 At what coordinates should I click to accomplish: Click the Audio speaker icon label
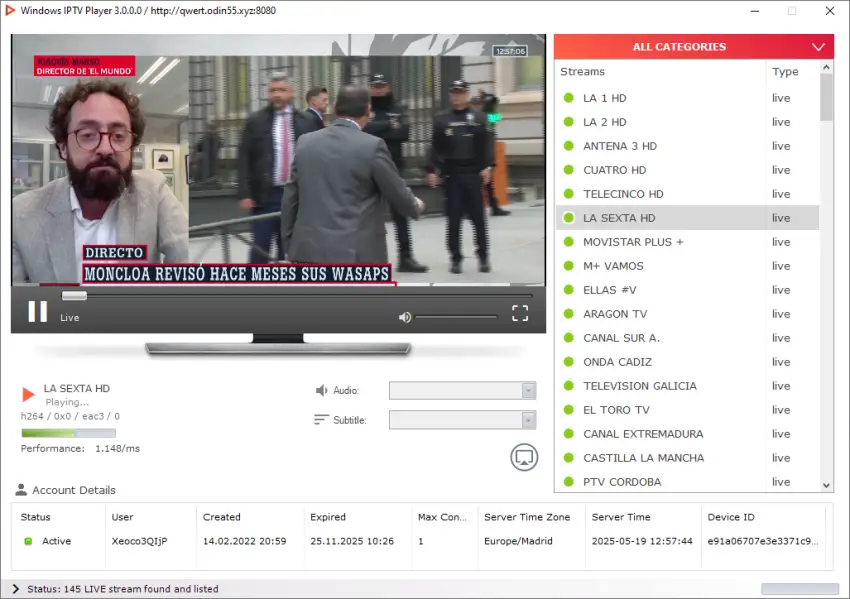coord(321,390)
